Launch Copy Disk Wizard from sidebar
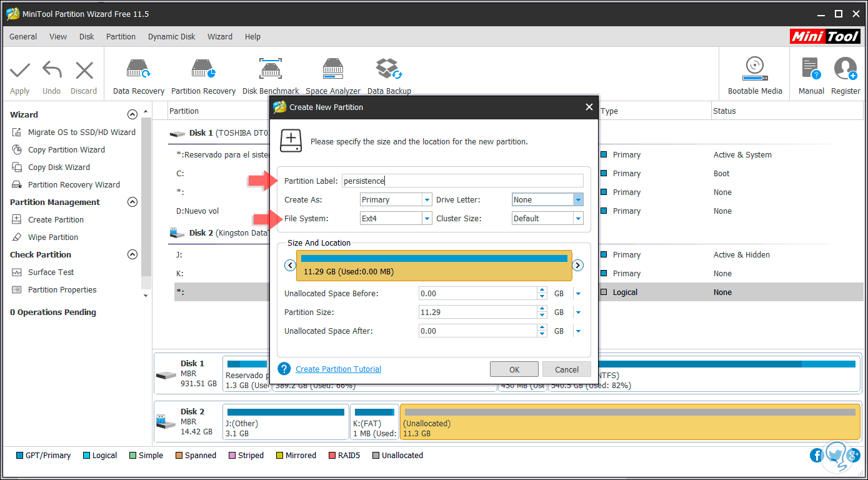The width and height of the screenshot is (868, 480). click(59, 167)
